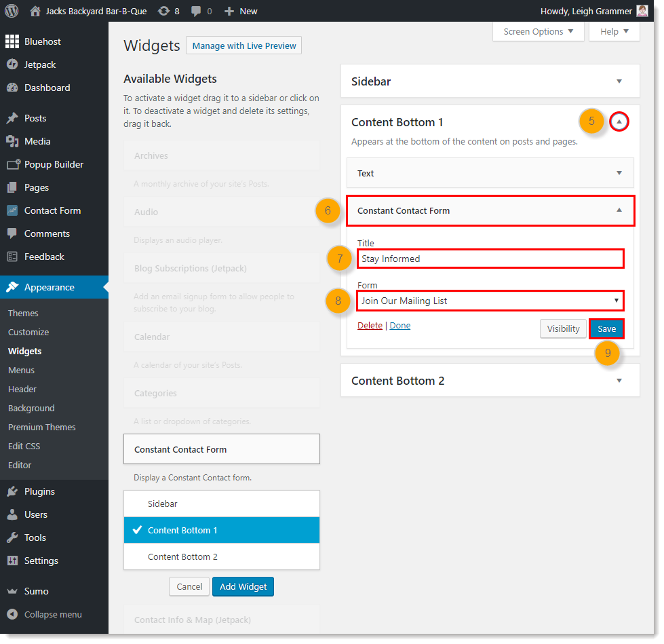The width and height of the screenshot is (664, 644).
Task: Click the Widgets submenu item
Action: tap(24, 352)
